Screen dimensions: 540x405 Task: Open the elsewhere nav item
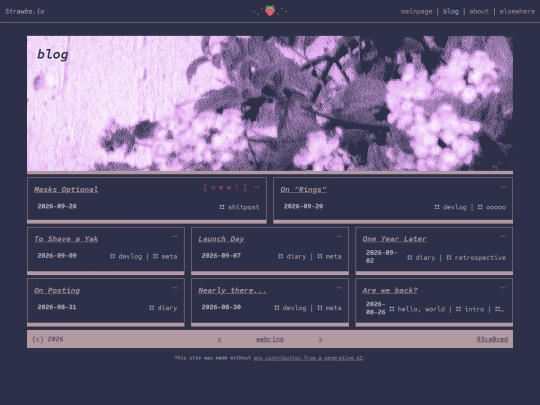(517, 11)
